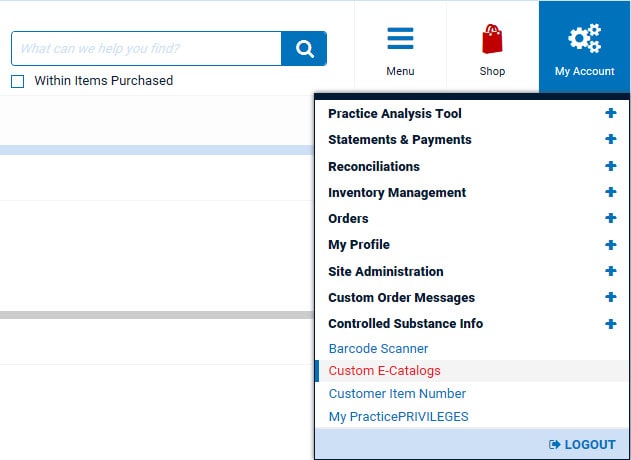Open Controlled Substance Info menu item
Screen dimensions: 631x460
coord(405,323)
